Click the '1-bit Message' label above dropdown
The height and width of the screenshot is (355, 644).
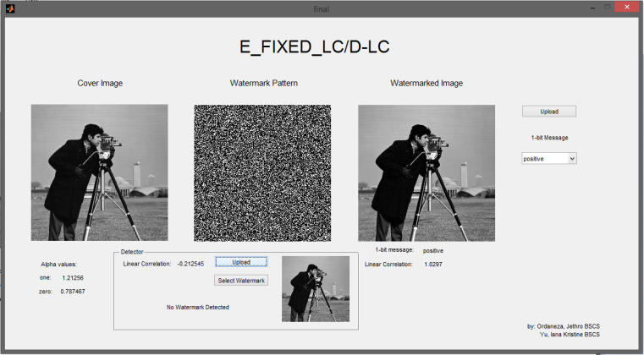pyautogui.click(x=549, y=138)
